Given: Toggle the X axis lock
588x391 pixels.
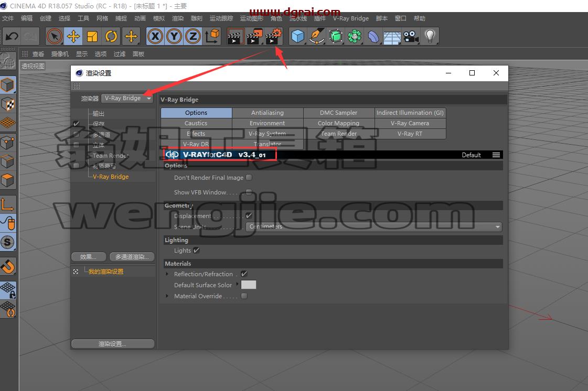Looking at the screenshot, I should (155, 36).
